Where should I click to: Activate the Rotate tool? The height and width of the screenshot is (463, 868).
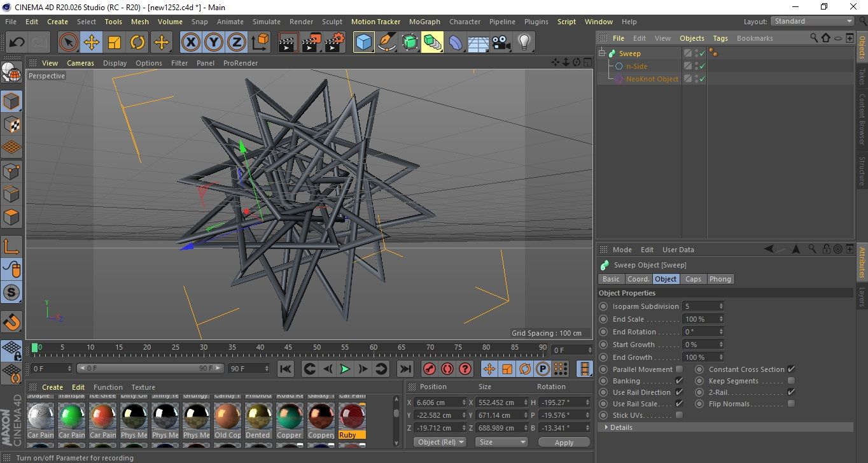point(137,43)
